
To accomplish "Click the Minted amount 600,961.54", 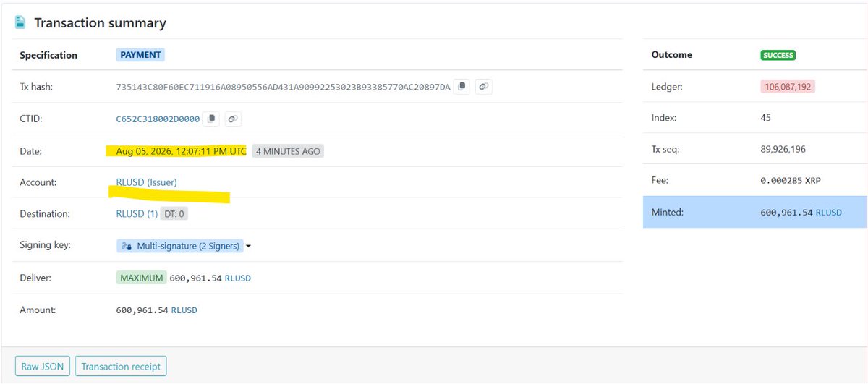I will click(x=787, y=213).
